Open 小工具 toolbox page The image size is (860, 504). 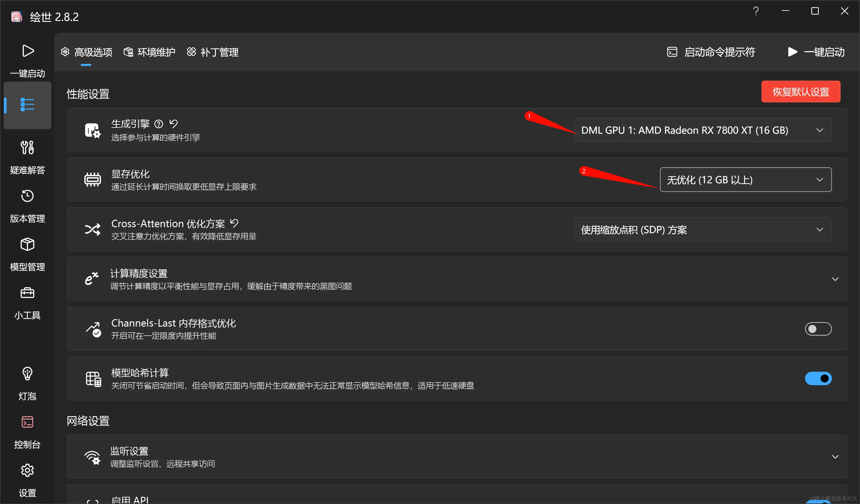[27, 303]
